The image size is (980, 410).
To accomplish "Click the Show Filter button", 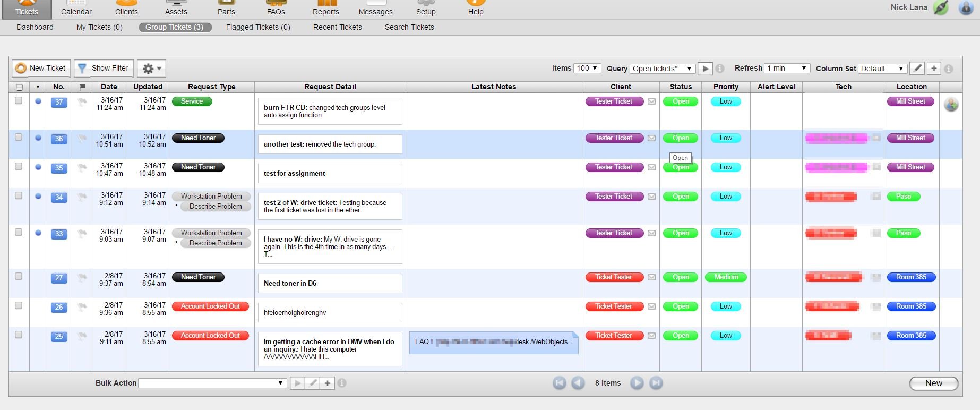I will [x=104, y=68].
